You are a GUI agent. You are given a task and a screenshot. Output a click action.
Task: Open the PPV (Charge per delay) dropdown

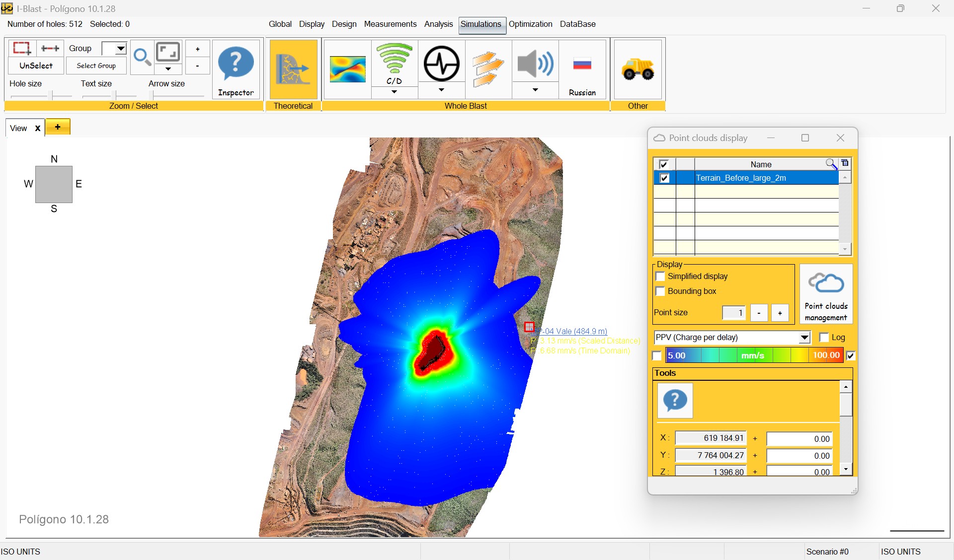[805, 338]
